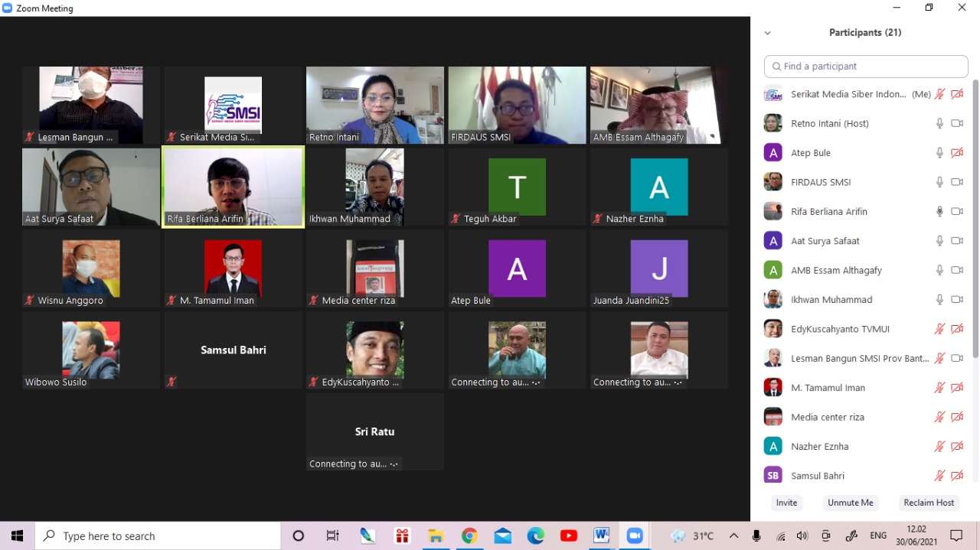Click disabled camera icon in Media center riza row
This screenshot has height=550, width=980.
(x=957, y=417)
